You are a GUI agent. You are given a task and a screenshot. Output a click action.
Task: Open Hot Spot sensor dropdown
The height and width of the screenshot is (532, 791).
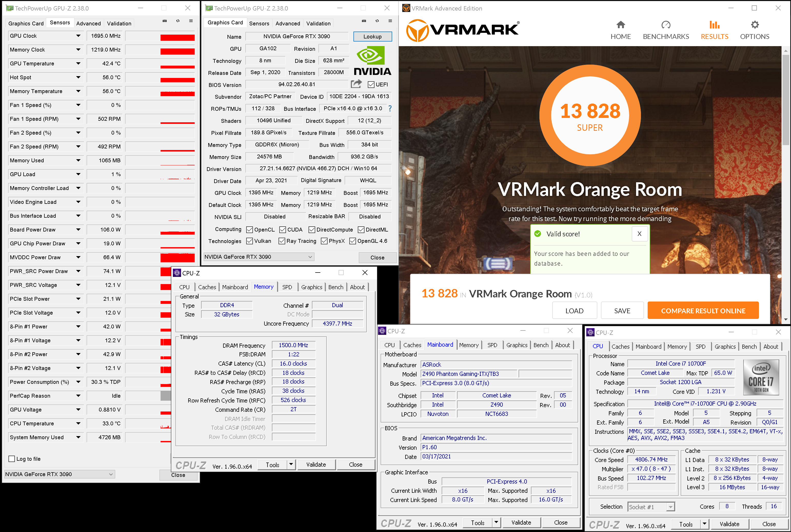click(x=78, y=77)
